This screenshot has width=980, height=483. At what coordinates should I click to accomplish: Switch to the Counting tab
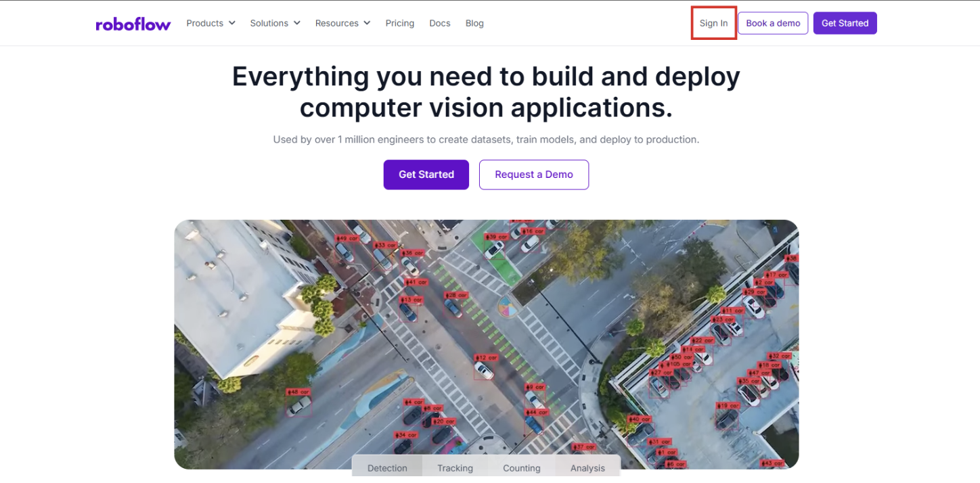[x=521, y=467]
